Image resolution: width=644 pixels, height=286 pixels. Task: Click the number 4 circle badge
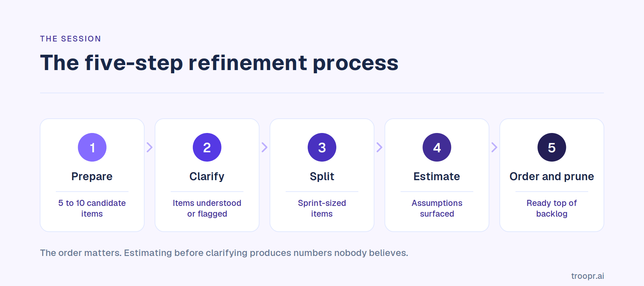[437, 147]
